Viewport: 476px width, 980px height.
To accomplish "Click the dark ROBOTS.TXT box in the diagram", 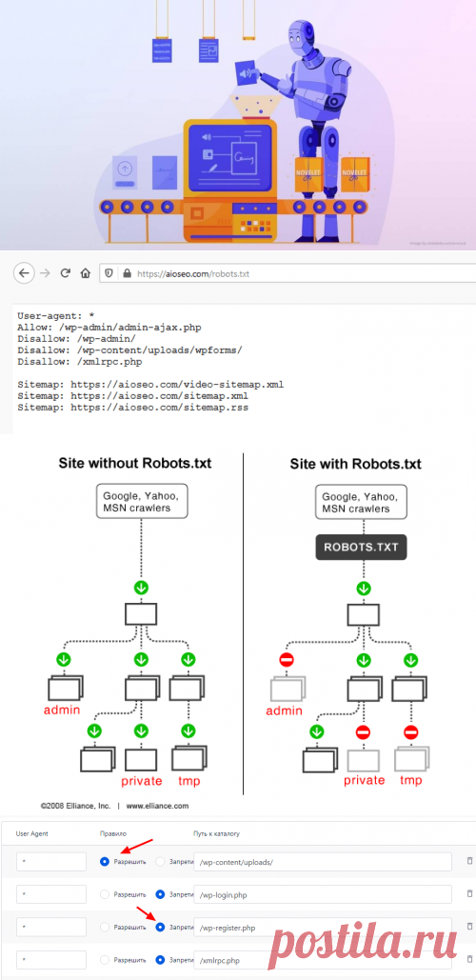I will (x=363, y=548).
